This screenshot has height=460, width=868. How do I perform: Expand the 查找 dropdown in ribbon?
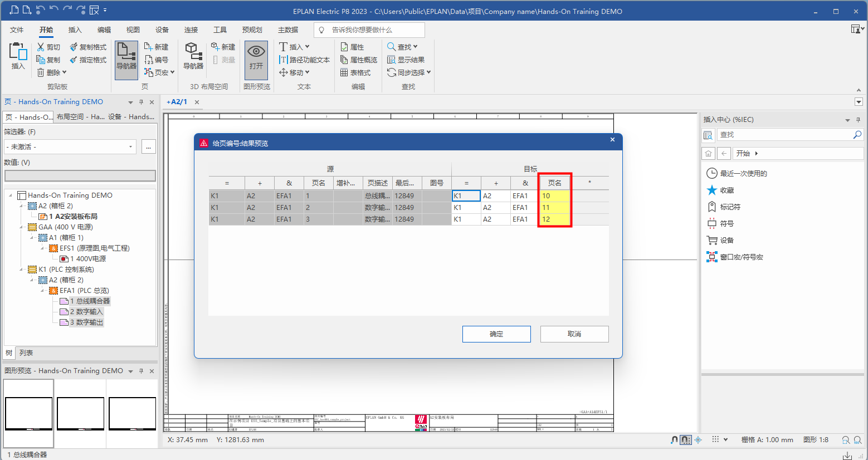415,47
